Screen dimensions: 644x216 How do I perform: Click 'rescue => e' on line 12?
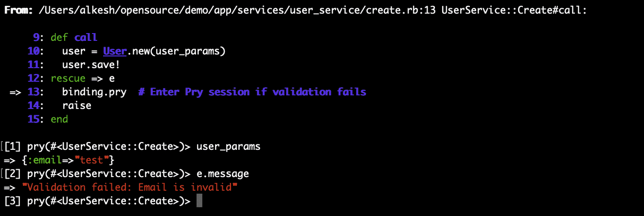83,78
